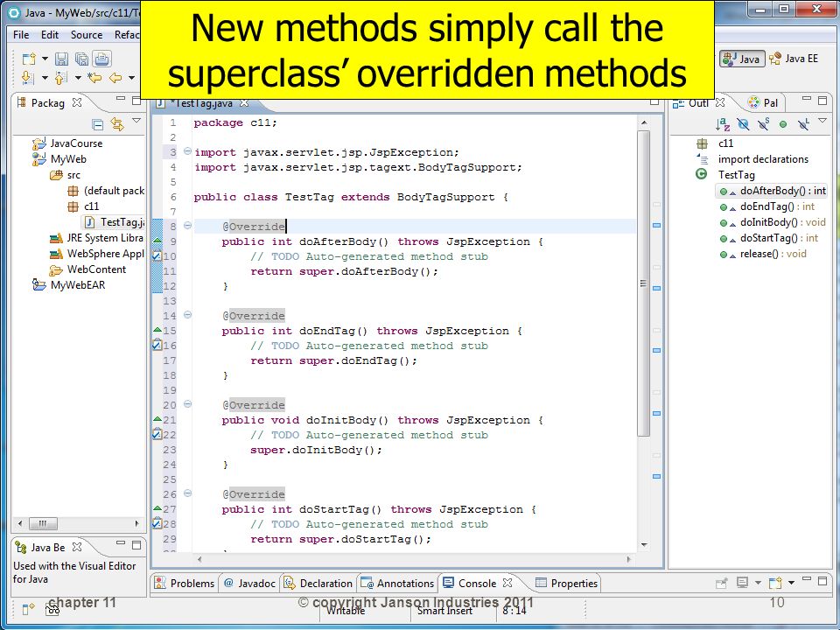Image resolution: width=840 pixels, height=630 pixels.
Task: Select the Palette tab
Action: coord(763,102)
